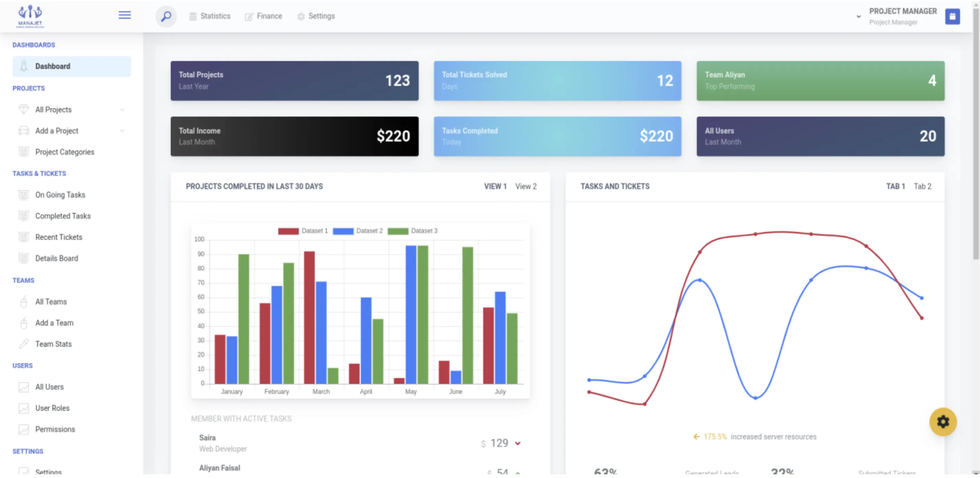This screenshot has height=478, width=980.
Task: Click the mouse icon beside All Teams
Action: 24,302
